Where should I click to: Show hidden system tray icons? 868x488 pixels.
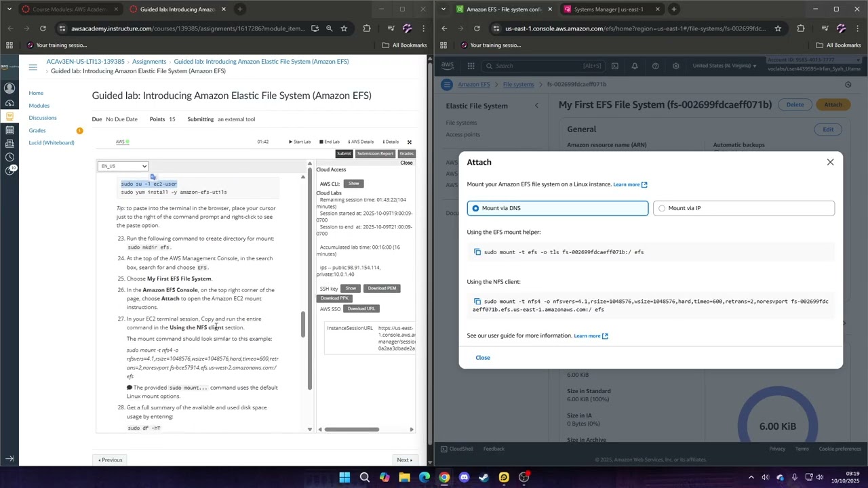pos(751,477)
